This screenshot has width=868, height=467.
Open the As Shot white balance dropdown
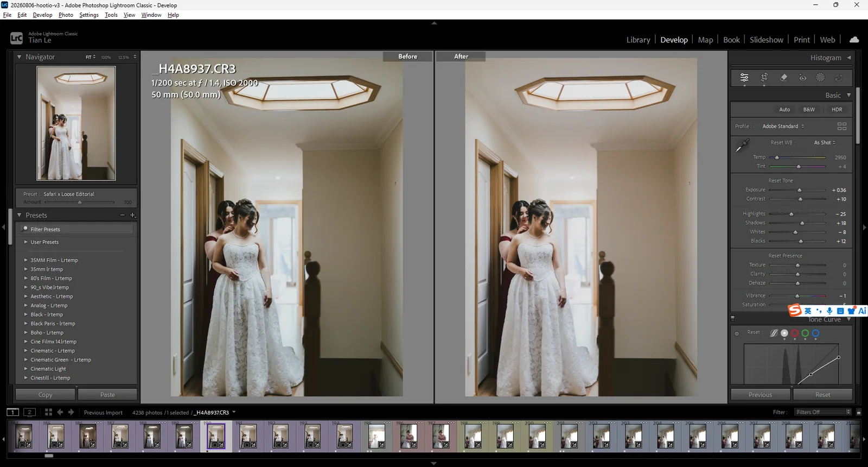(825, 143)
